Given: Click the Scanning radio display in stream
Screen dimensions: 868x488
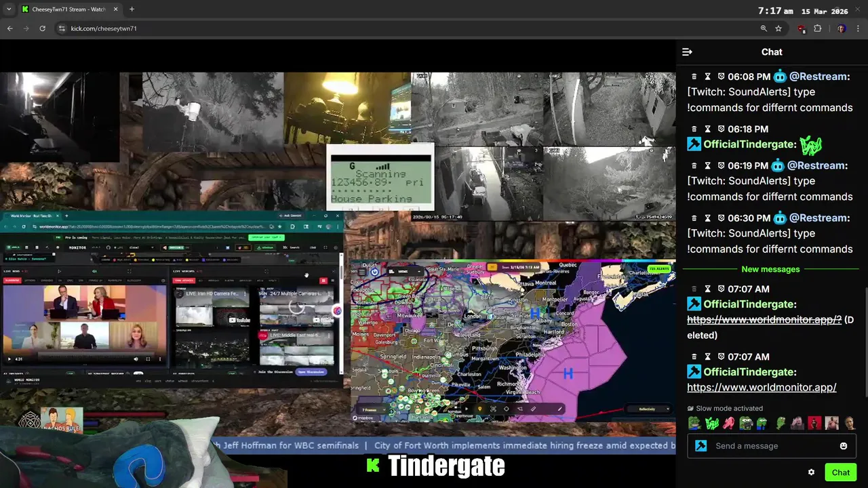Looking at the screenshot, I should click(380, 178).
